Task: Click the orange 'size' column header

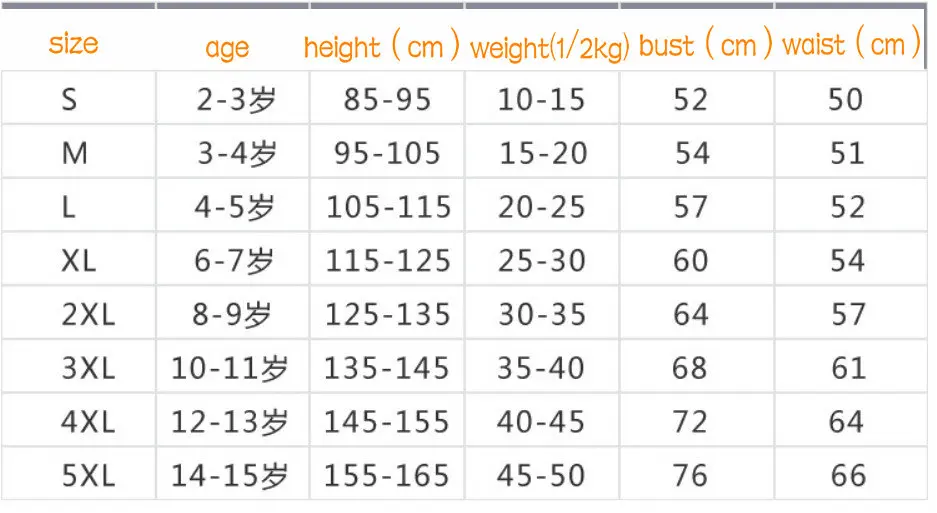Action: click(x=73, y=44)
